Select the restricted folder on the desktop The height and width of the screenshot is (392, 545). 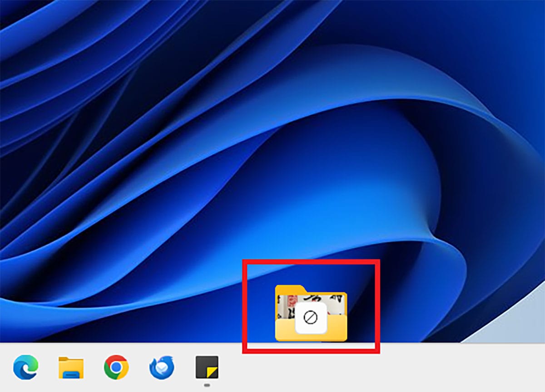click(311, 313)
